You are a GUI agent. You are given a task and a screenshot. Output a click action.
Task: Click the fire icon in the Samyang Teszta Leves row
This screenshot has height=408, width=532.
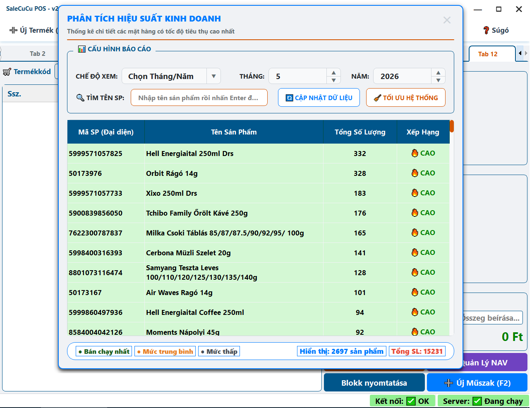415,272
